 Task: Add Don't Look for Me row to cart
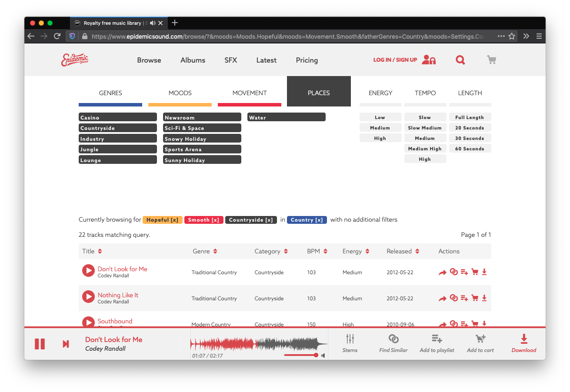[x=475, y=272]
